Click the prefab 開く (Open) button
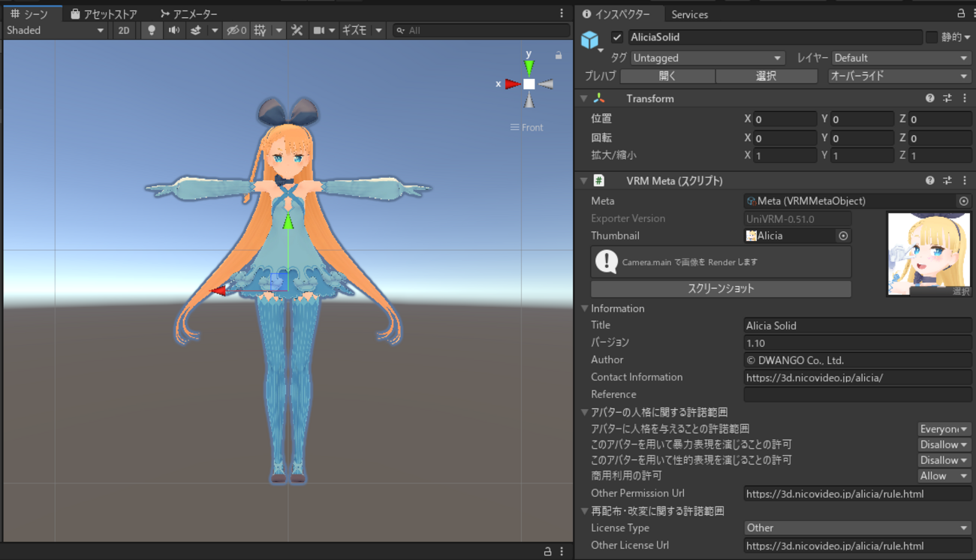 [x=667, y=76]
